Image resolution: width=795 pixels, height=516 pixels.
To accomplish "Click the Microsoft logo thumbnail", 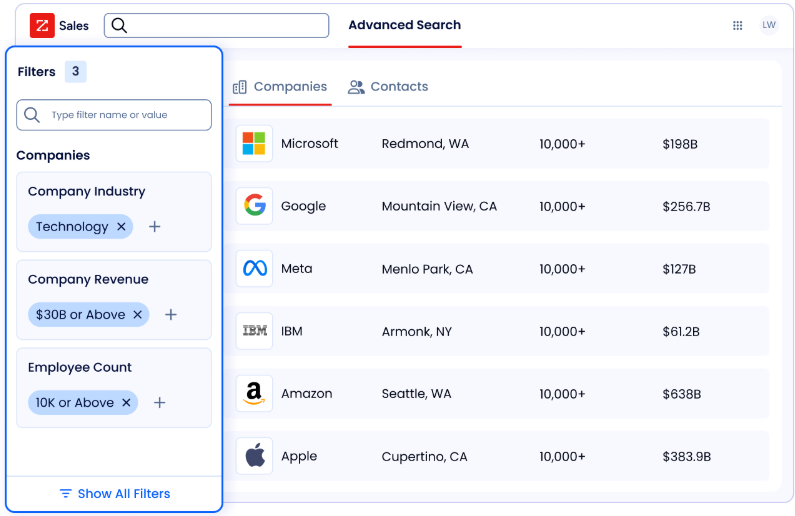I will pos(254,143).
